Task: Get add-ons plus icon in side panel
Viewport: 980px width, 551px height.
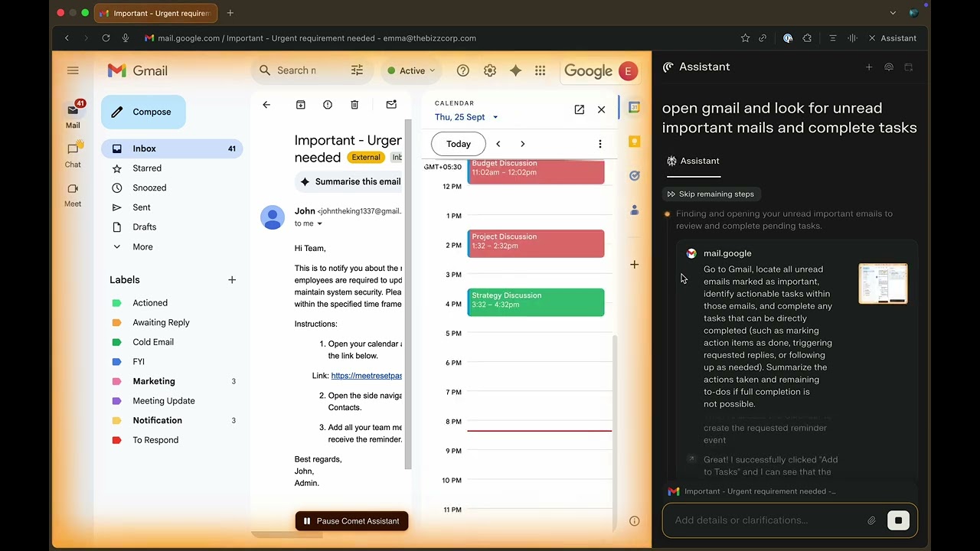Action: click(x=634, y=265)
